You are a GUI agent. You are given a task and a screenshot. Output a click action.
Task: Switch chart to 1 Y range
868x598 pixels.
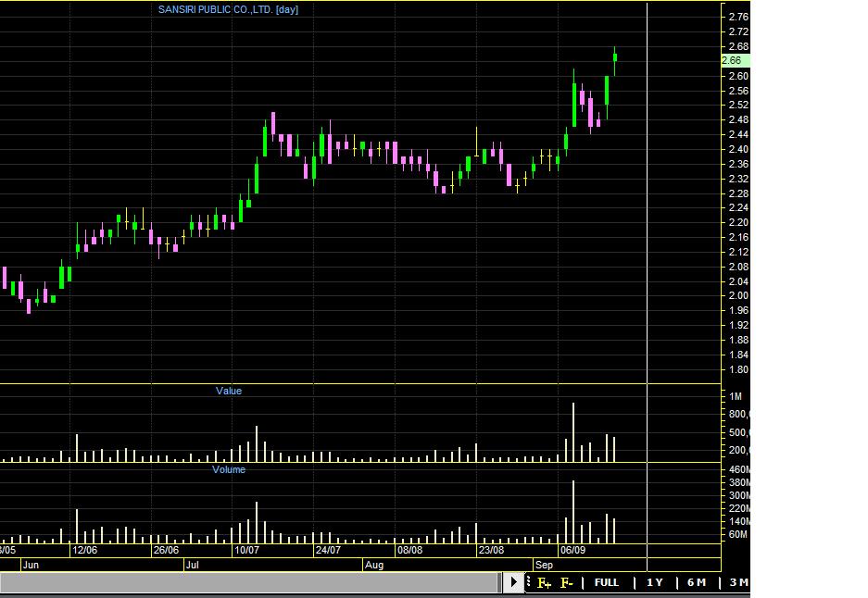[x=655, y=582]
